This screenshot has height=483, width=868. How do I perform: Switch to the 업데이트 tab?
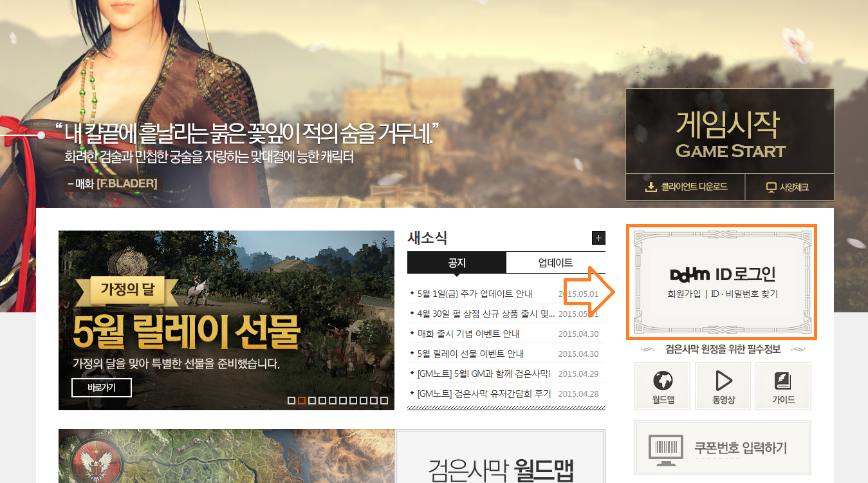[556, 263]
